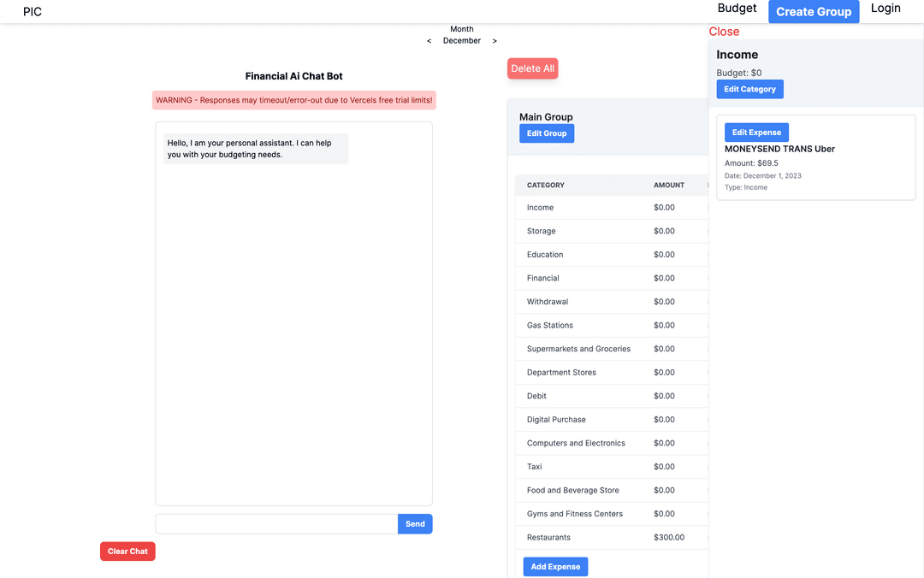The height and width of the screenshot is (578, 924).
Task: Click Edit Category for Income
Action: [749, 89]
